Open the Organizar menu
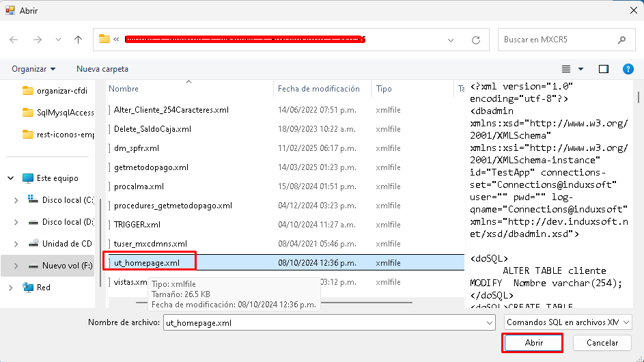This screenshot has width=644, height=362. point(33,69)
